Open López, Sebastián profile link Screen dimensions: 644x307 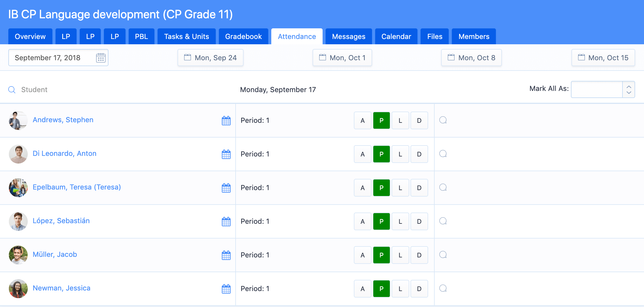coord(61,221)
